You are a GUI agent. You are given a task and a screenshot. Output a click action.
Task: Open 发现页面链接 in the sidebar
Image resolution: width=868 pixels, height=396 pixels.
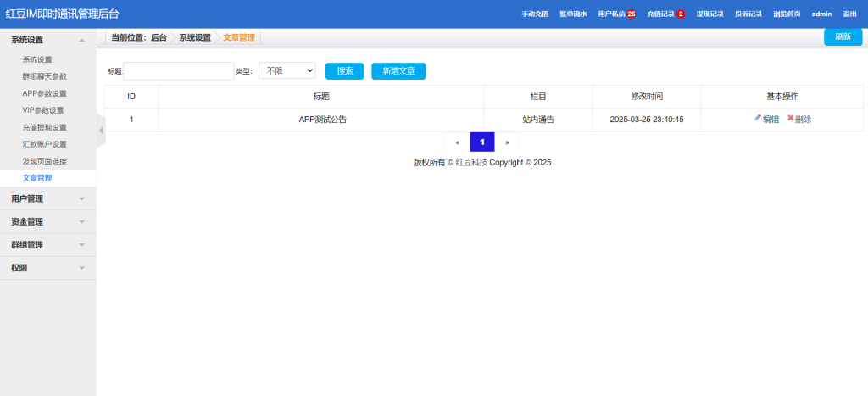coord(44,161)
